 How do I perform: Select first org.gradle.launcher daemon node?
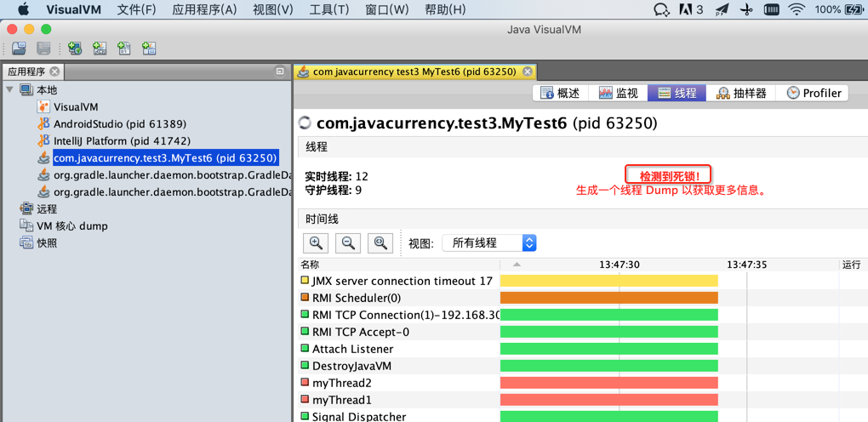[172, 175]
